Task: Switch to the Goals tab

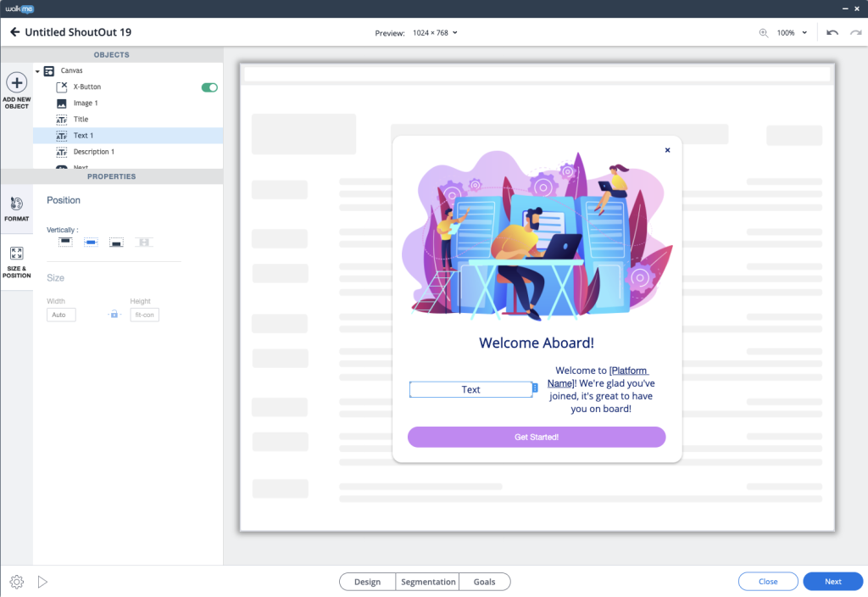Action: pos(484,582)
